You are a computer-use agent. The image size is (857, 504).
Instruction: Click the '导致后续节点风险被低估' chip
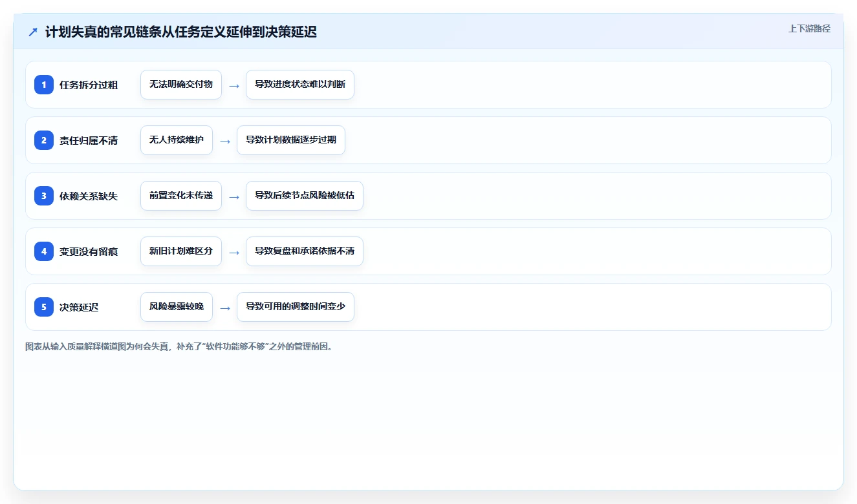tap(305, 196)
